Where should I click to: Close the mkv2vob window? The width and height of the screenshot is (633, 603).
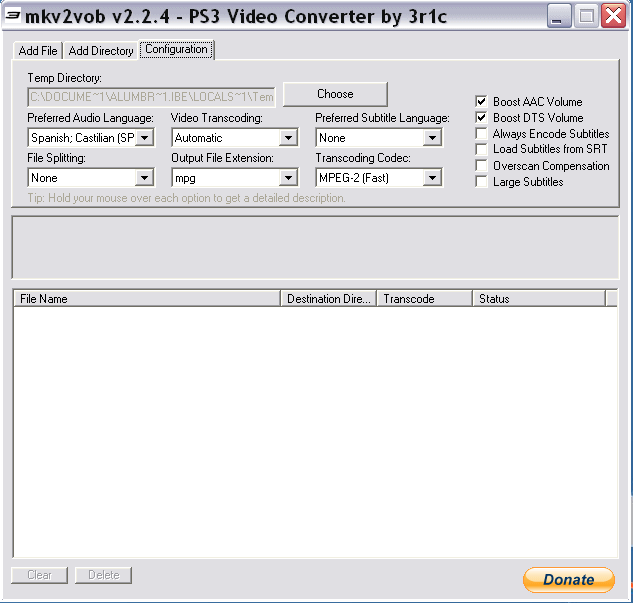pos(613,16)
